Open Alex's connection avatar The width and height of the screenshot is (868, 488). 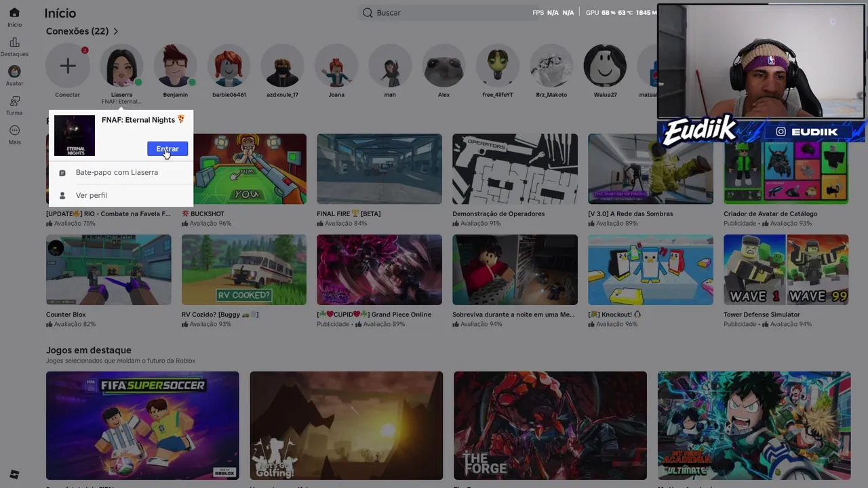point(443,66)
